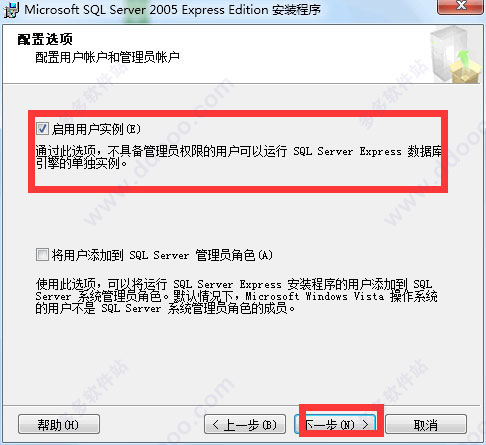Image resolution: width=486 pixels, height=445 pixels.
Task: Click the user instance description paragraph
Action: click(239, 157)
